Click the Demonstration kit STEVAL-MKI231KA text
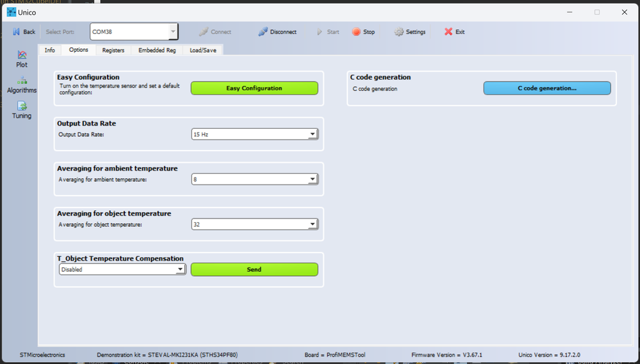 click(167, 355)
